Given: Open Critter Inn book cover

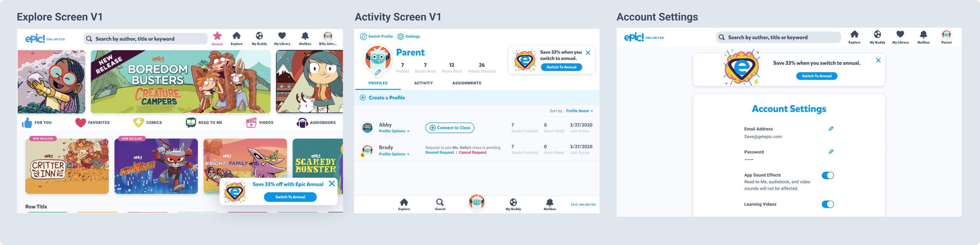Looking at the screenshot, I should 67,166.
